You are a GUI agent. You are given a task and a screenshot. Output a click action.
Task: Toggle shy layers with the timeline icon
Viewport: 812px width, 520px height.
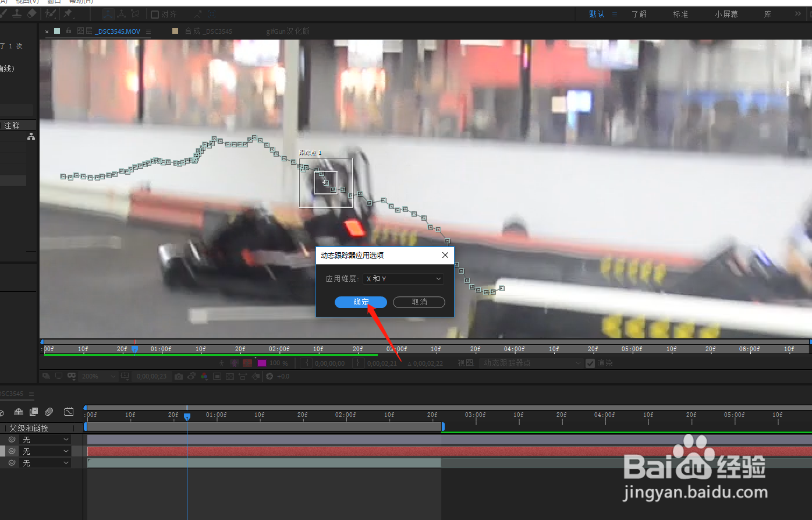point(19,412)
